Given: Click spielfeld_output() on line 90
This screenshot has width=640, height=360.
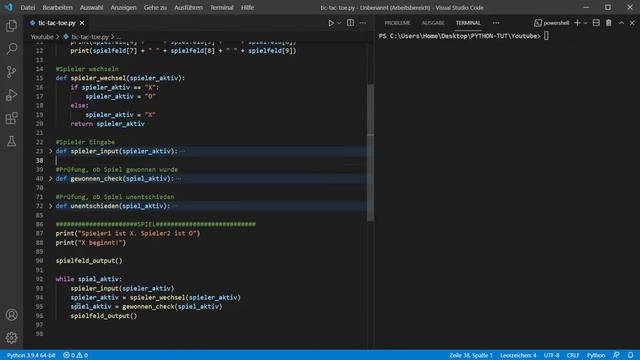Looking at the screenshot, I should click(x=89, y=260).
